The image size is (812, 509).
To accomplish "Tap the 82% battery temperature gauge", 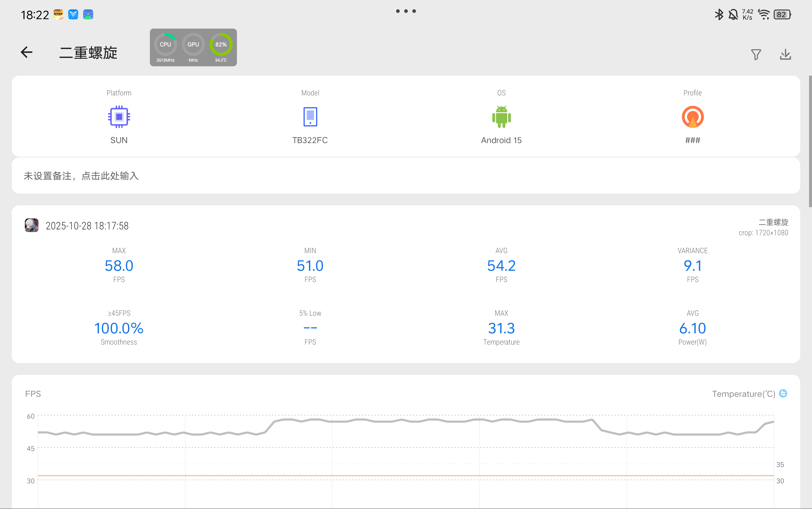I will tap(221, 48).
